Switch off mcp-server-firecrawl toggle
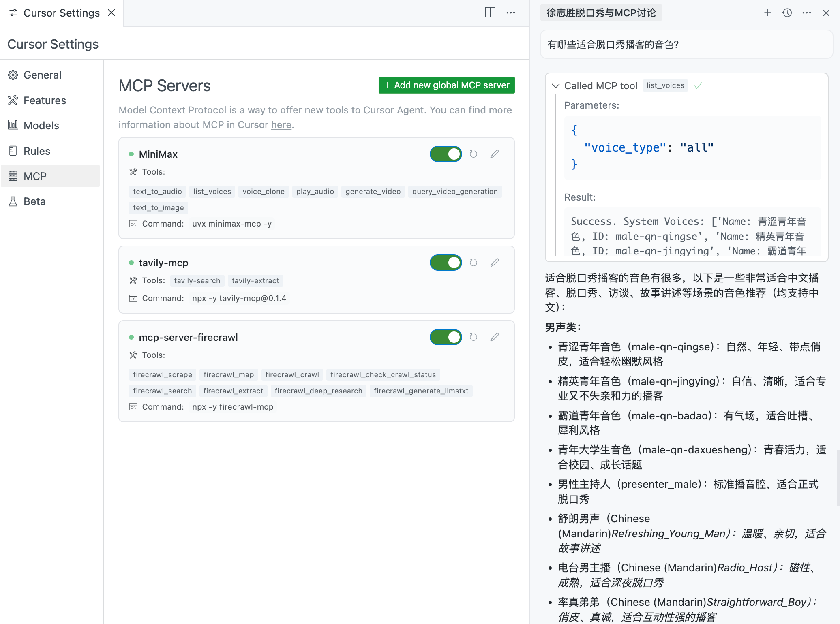840x624 pixels. point(446,337)
